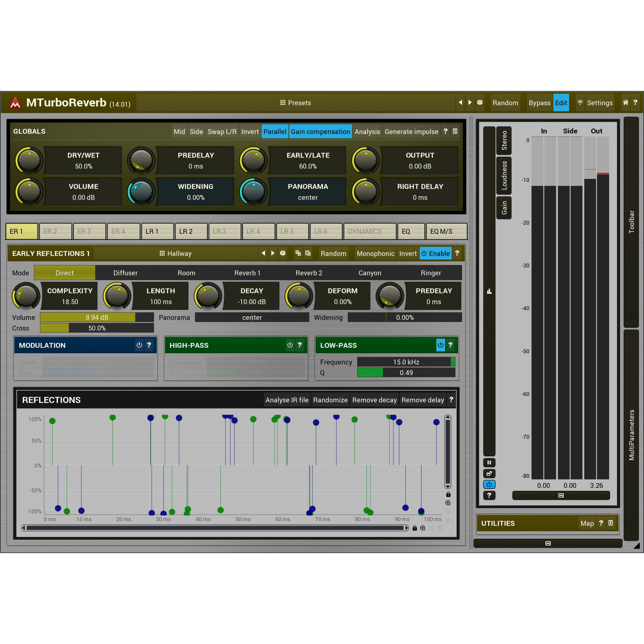Click the DRY/WET knob

tap(29, 160)
